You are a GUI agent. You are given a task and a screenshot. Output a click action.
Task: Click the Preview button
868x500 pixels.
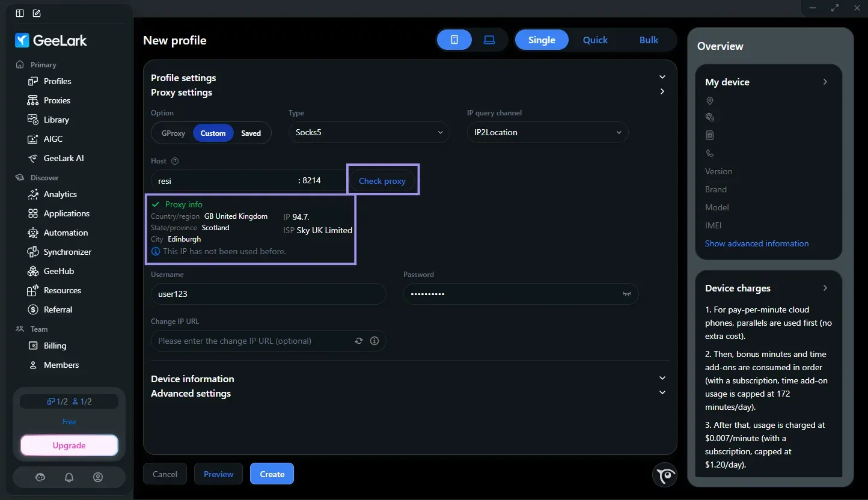tap(218, 474)
